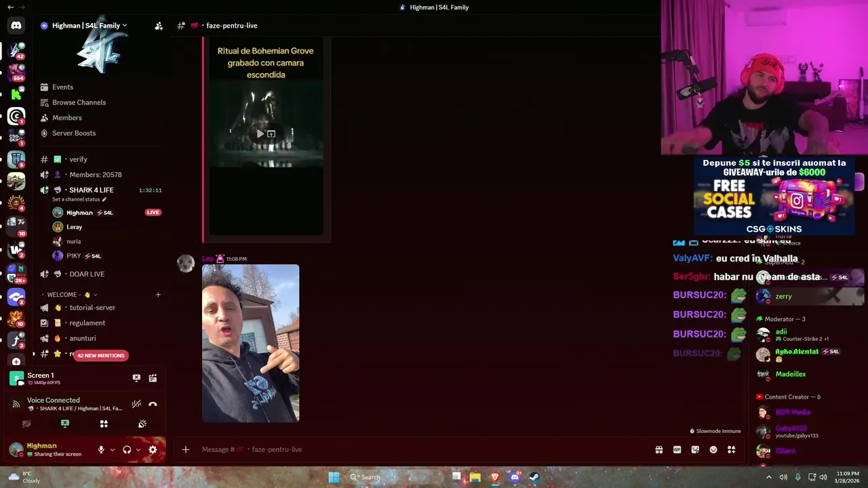Screen dimensions: 868x488
Task: Click the invite people icon
Action: point(159,26)
